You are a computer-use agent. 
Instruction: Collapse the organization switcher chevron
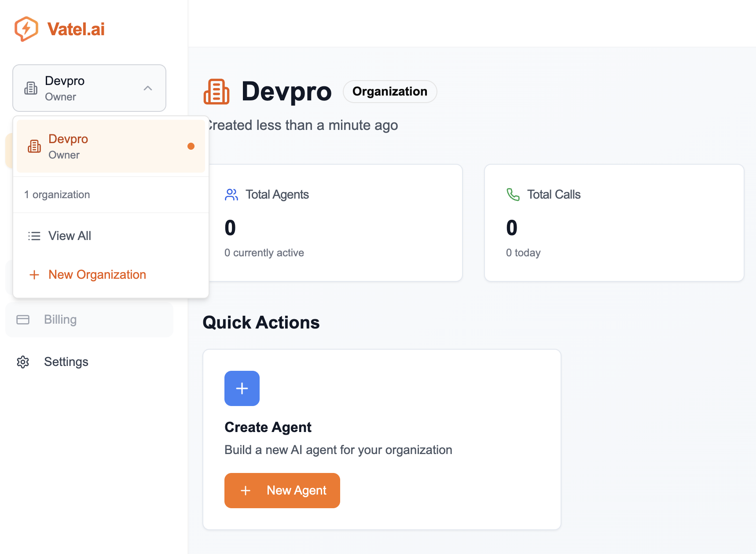pyautogui.click(x=148, y=88)
